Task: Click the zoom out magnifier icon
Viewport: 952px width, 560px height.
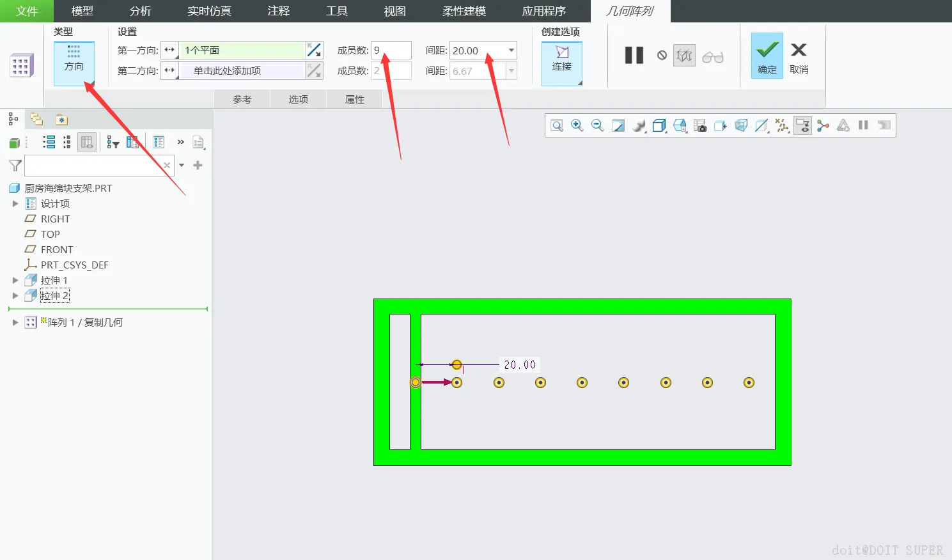Action: click(x=597, y=125)
